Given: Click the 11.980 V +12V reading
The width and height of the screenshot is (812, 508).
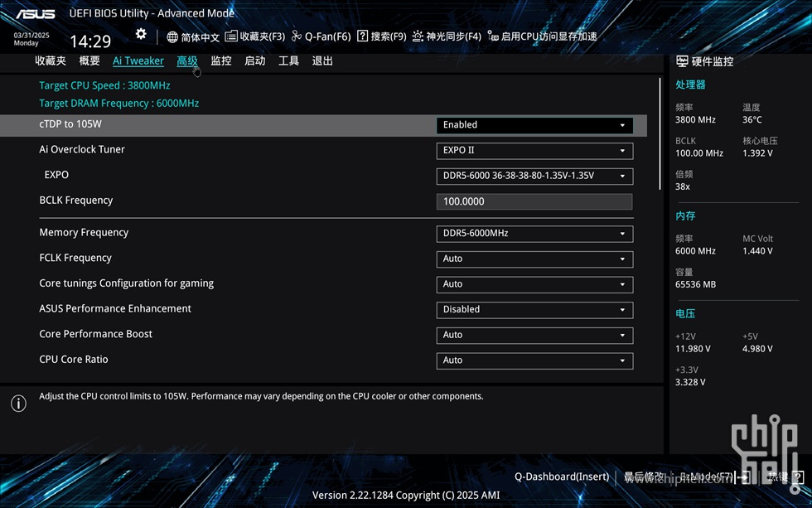Looking at the screenshot, I should pos(693,349).
